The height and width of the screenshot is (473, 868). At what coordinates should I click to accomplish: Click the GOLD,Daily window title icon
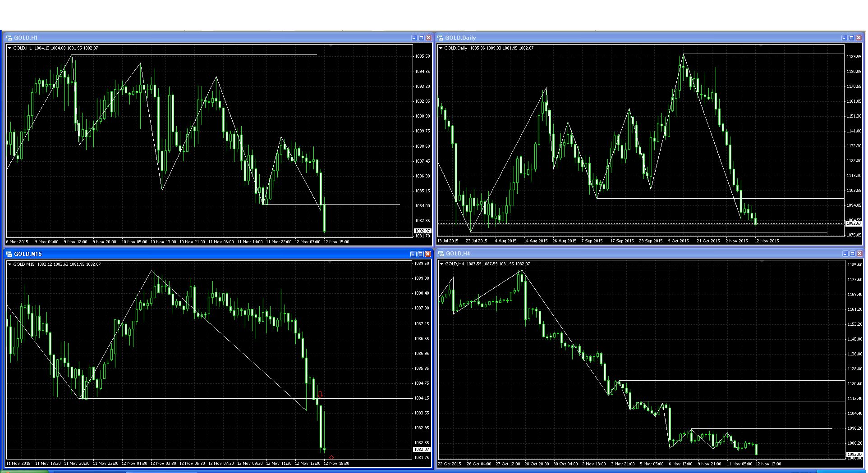point(440,38)
